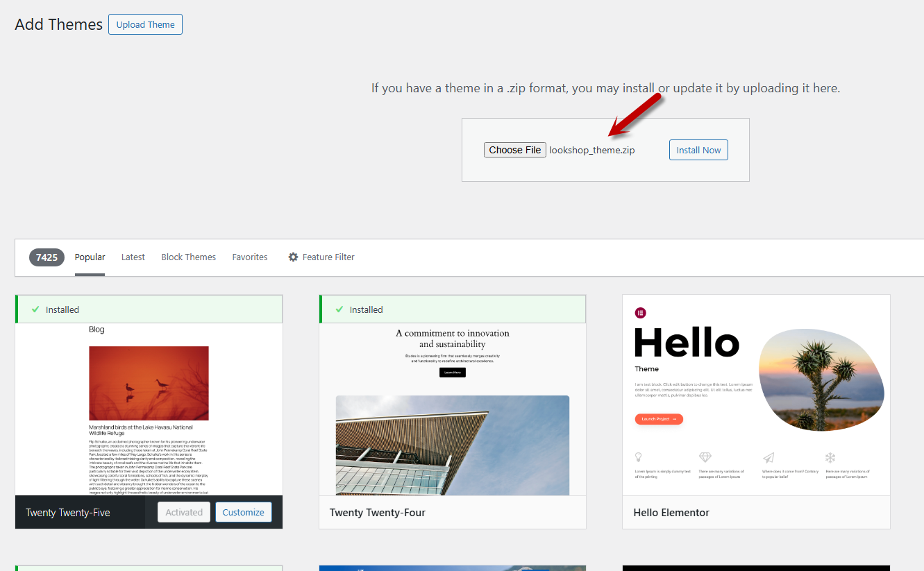Click the Hello Elementor theme name
Viewport: 924px width, 571px height.
(671, 513)
